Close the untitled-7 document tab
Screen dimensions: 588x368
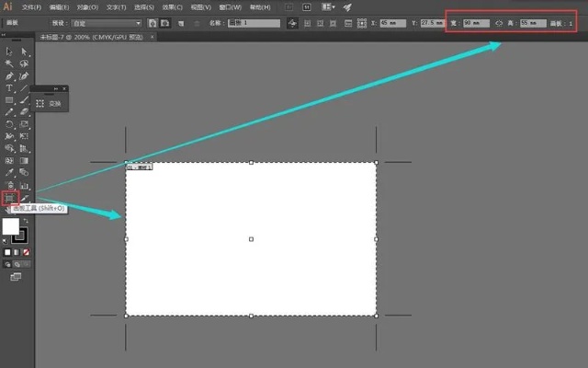(152, 37)
